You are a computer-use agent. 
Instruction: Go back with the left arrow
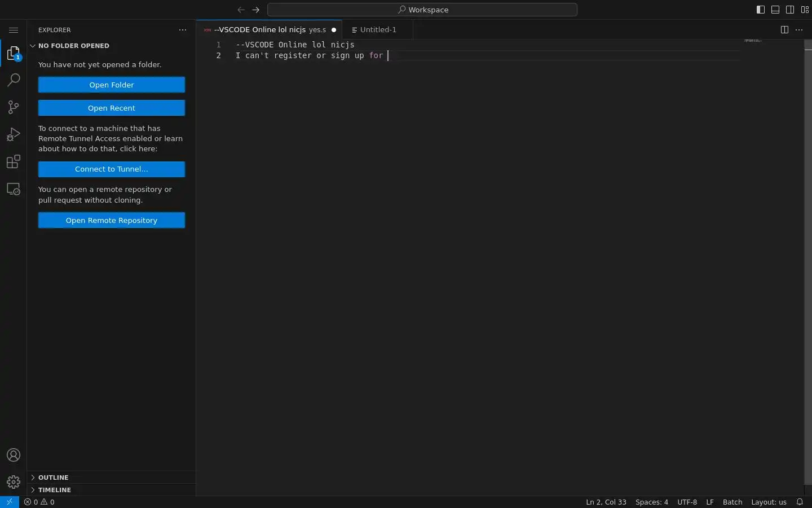tap(241, 10)
